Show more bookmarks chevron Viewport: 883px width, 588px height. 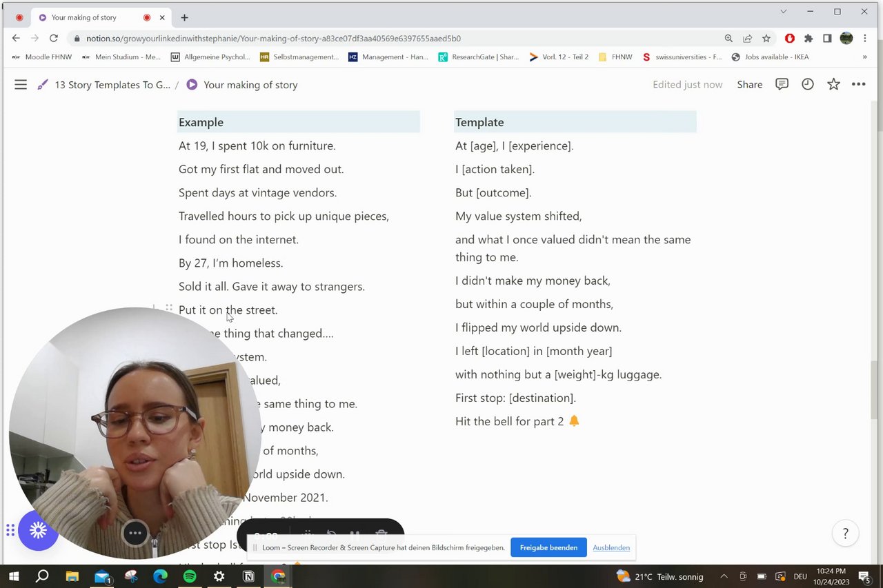[864, 57]
